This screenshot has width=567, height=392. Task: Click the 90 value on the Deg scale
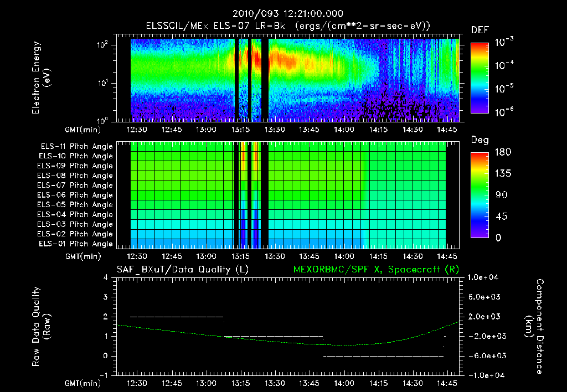pyautogui.click(x=502, y=195)
